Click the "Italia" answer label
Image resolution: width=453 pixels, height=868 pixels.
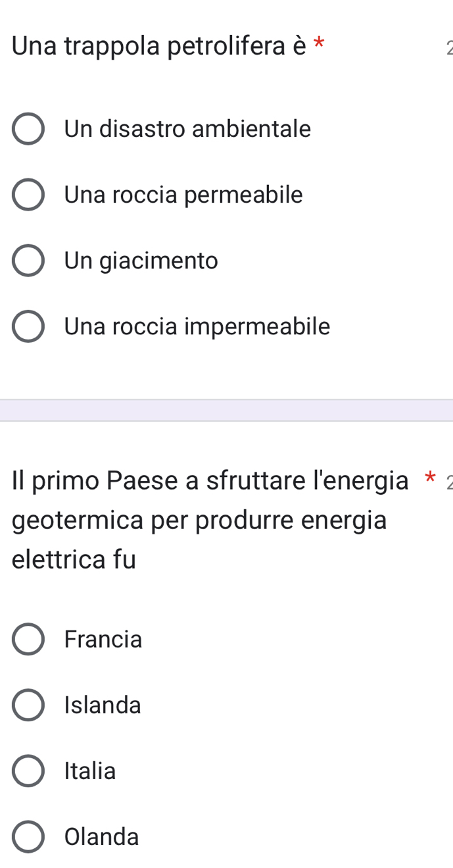90,771
